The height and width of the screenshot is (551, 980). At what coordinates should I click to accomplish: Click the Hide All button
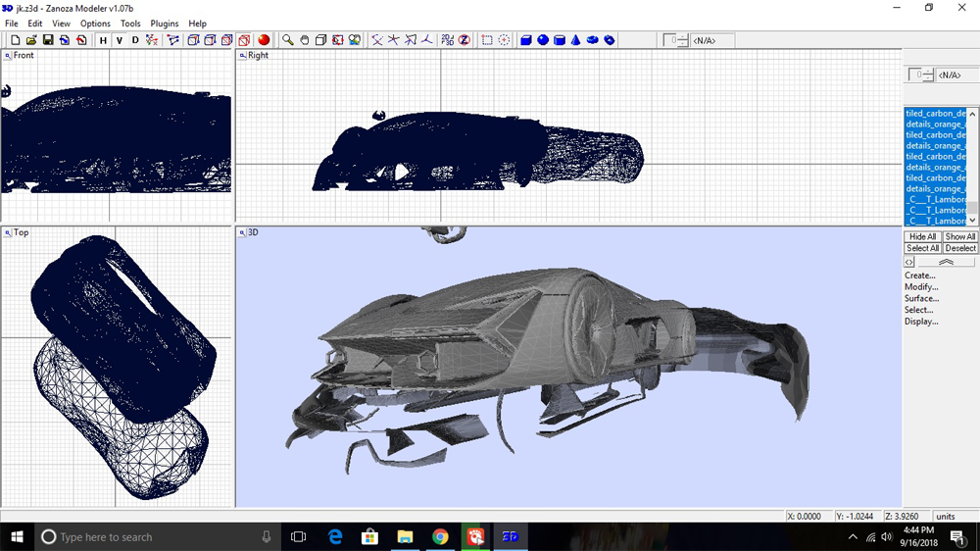point(922,237)
